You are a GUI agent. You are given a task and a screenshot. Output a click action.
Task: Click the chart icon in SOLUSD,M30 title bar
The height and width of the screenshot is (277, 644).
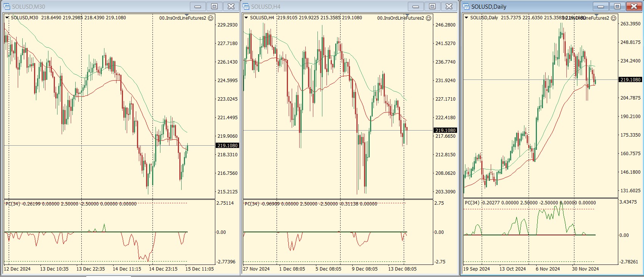pyautogui.click(x=6, y=6)
